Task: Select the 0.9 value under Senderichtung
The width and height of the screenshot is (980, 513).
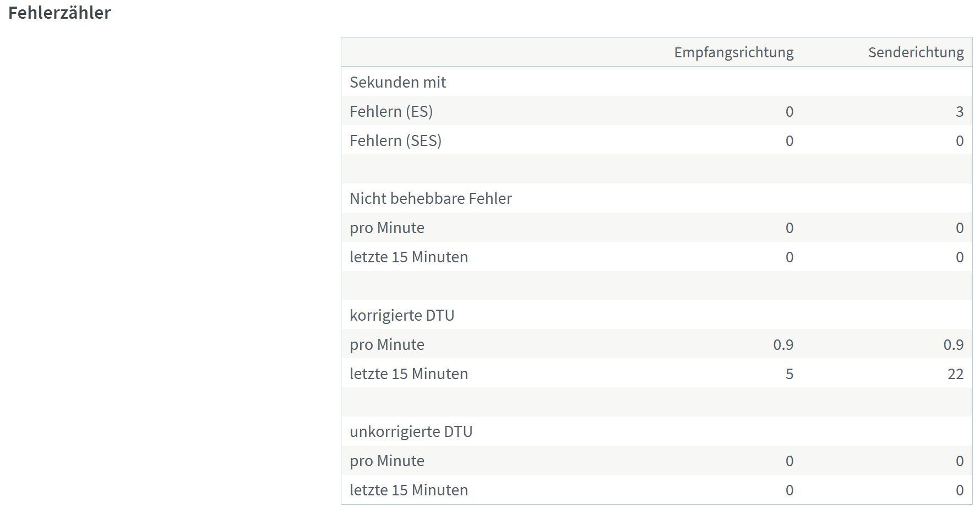Action: [x=953, y=345]
